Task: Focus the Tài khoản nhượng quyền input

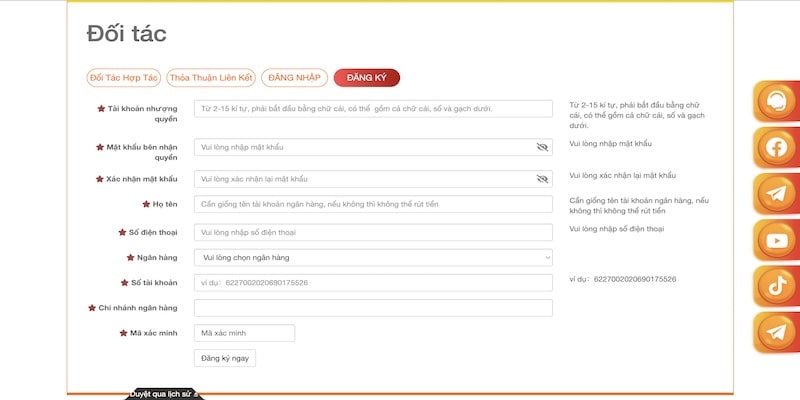Action: coord(373,109)
